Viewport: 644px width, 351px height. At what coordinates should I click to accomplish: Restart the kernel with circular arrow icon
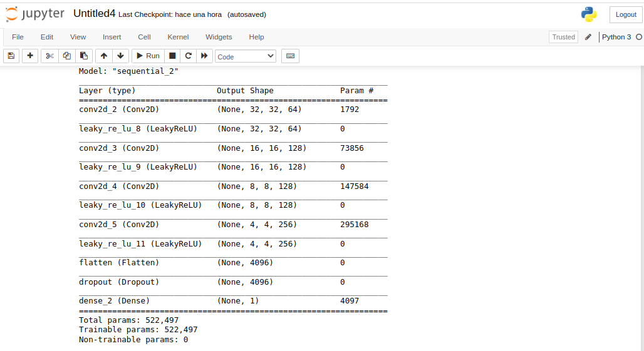188,56
